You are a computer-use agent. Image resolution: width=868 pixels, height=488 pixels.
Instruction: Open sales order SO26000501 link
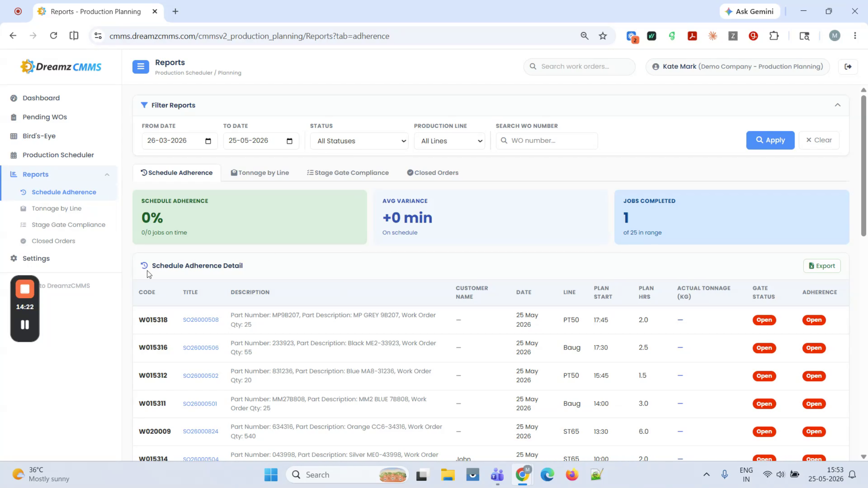[200, 404]
